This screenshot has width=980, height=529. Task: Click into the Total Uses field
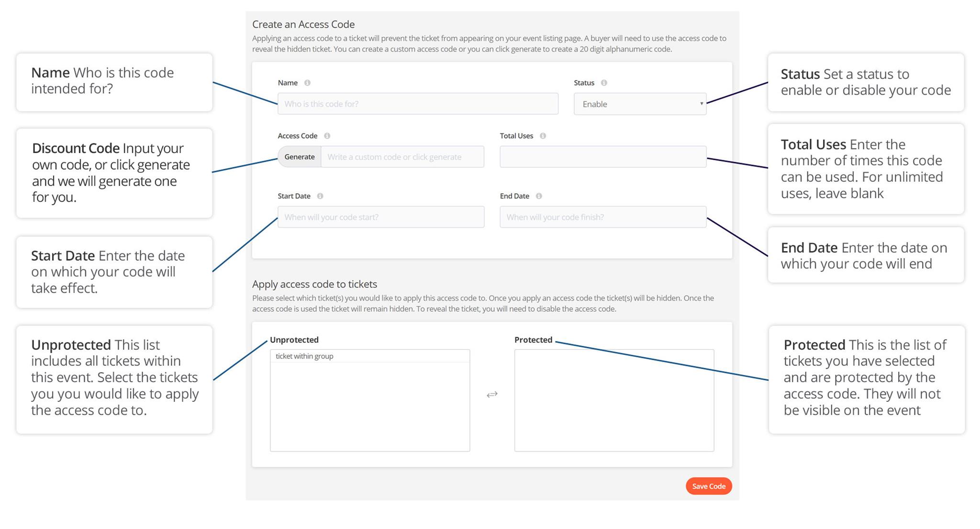[603, 157]
